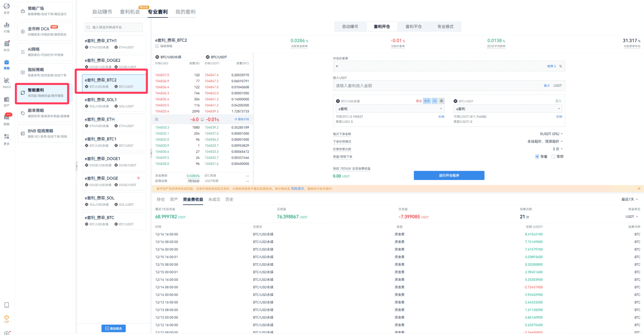The height and width of the screenshot is (335, 644).
Task: Open the 收益单位 USDT dropdown
Action: click(631, 217)
